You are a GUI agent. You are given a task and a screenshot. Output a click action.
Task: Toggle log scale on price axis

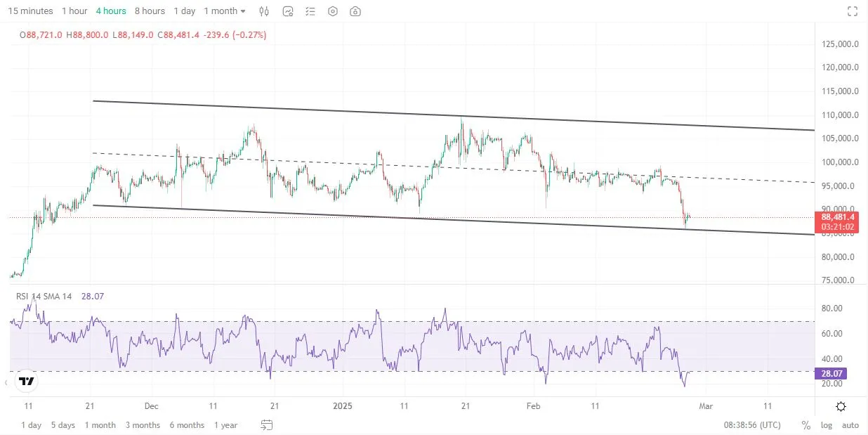[827, 425]
